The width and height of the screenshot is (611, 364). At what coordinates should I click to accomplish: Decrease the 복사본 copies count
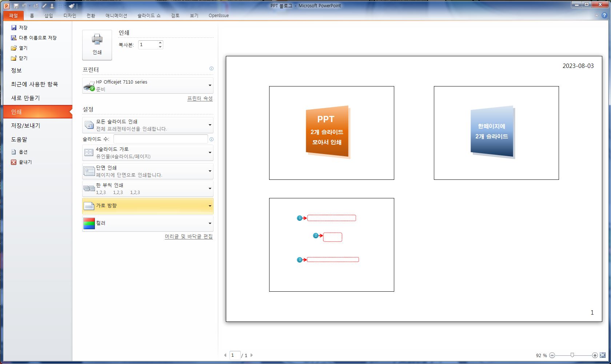click(x=160, y=47)
